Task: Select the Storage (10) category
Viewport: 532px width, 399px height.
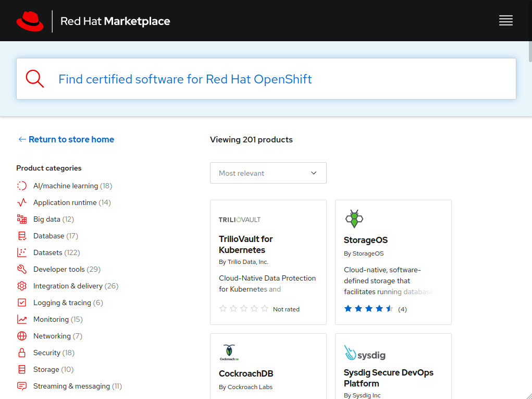Action: [x=53, y=369]
